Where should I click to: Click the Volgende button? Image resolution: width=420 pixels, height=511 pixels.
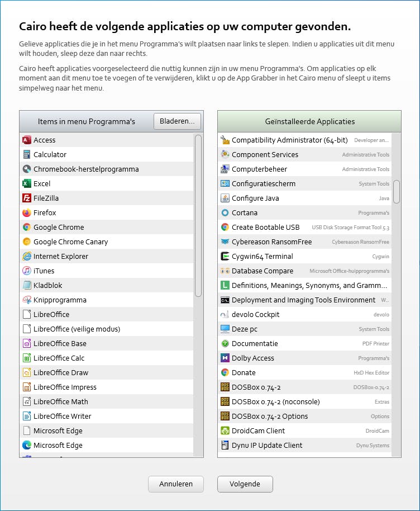click(245, 484)
